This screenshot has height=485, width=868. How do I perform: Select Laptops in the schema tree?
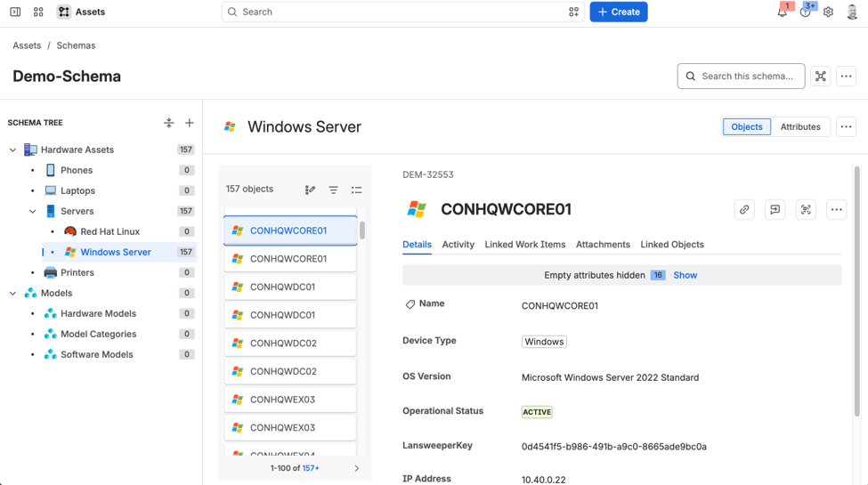coord(77,190)
